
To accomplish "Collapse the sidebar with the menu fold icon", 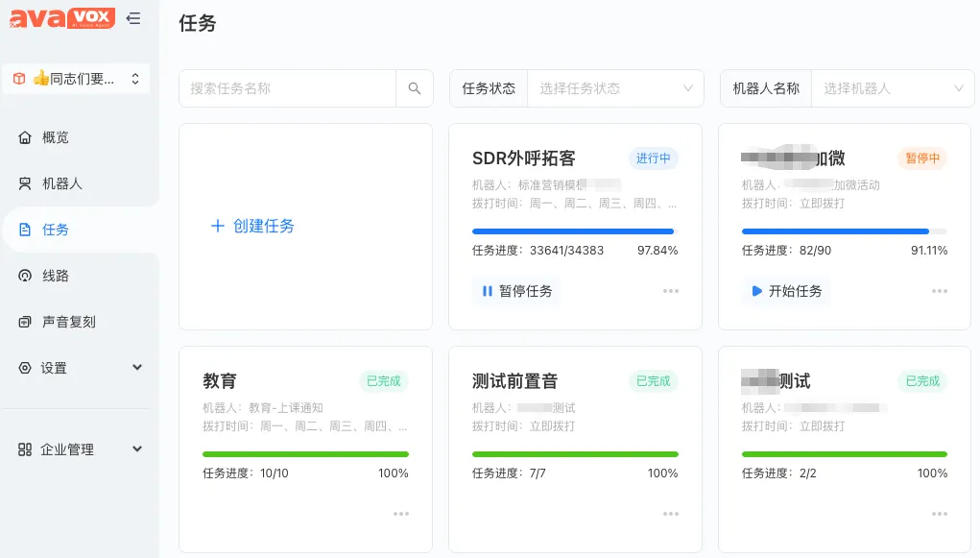I will (x=133, y=18).
